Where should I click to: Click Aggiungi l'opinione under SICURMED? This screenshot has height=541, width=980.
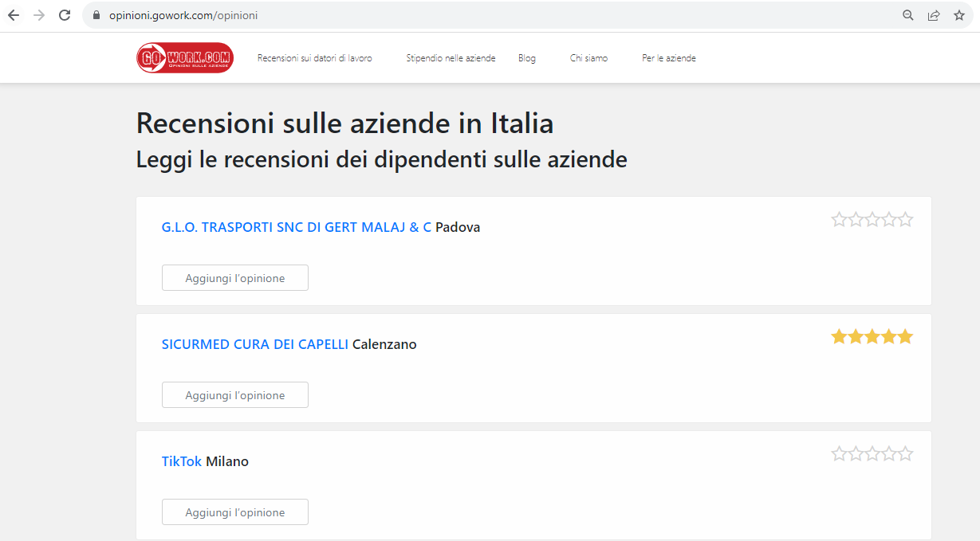click(x=235, y=395)
